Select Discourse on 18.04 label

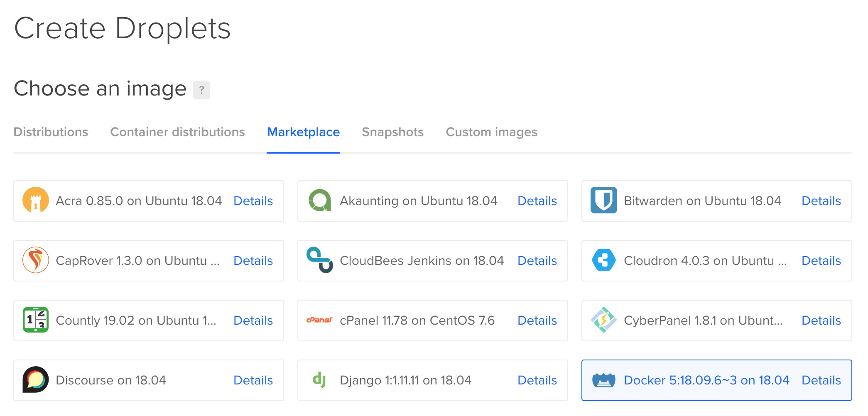[110, 380]
